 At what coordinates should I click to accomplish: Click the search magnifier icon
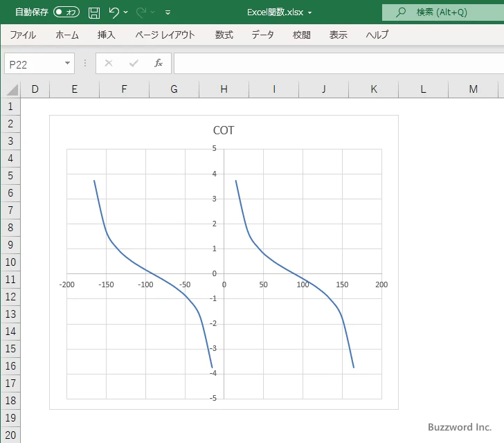coord(400,12)
